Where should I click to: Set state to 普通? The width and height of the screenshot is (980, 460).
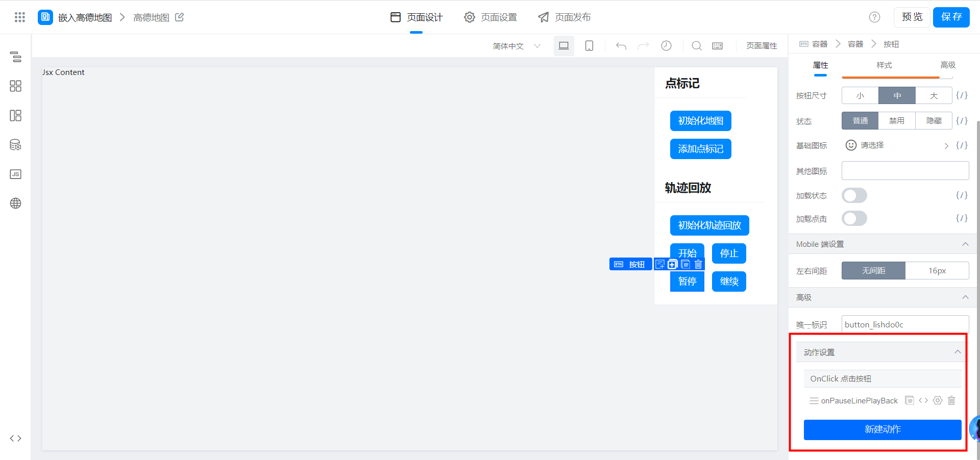pos(860,120)
